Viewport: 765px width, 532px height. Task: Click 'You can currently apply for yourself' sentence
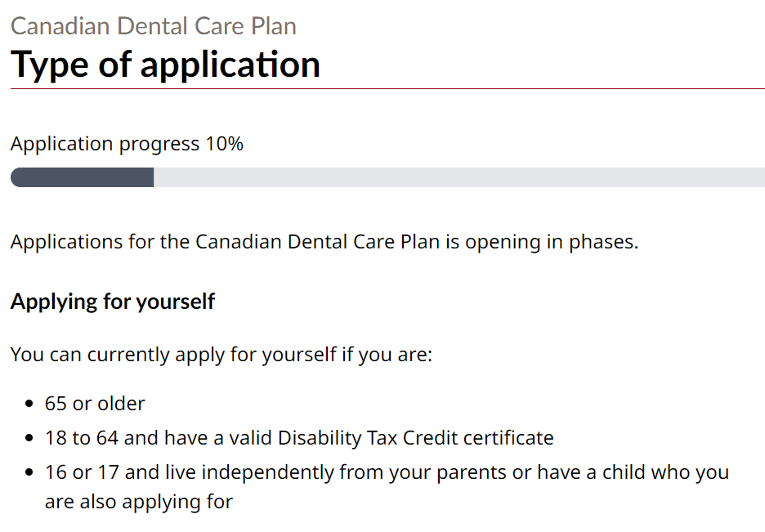(221, 355)
